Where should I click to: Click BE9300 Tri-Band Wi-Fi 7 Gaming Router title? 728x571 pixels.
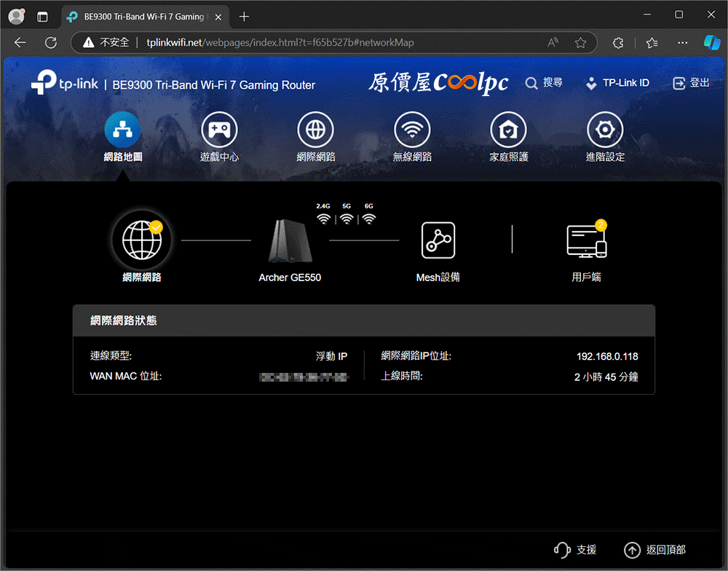tap(213, 85)
